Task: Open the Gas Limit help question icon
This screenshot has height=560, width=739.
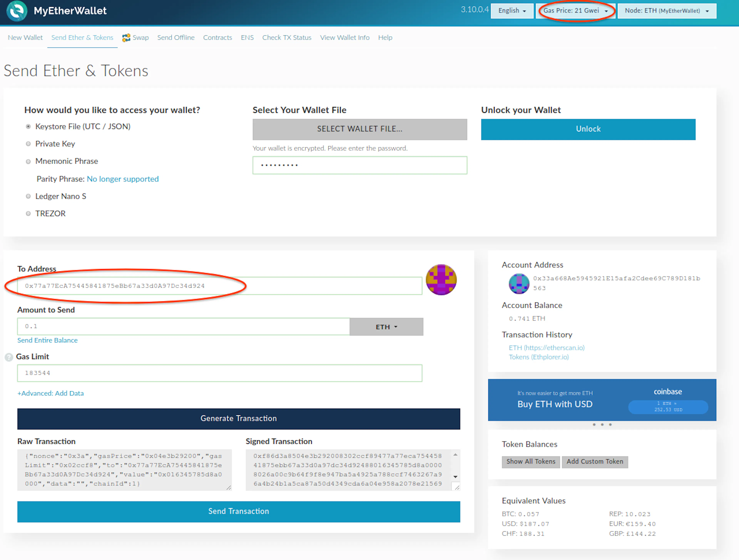Action: point(9,357)
